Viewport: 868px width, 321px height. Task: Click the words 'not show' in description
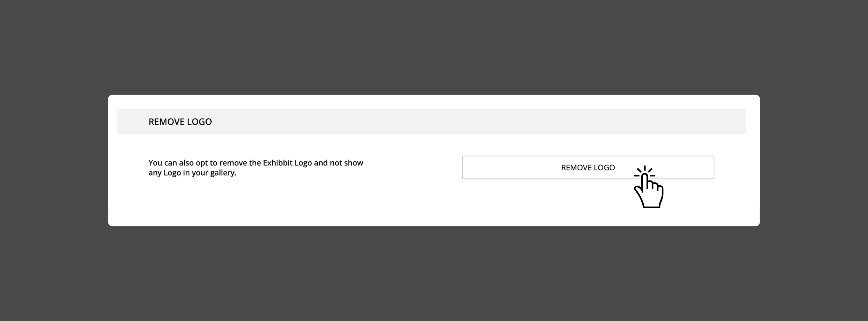coord(346,163)
